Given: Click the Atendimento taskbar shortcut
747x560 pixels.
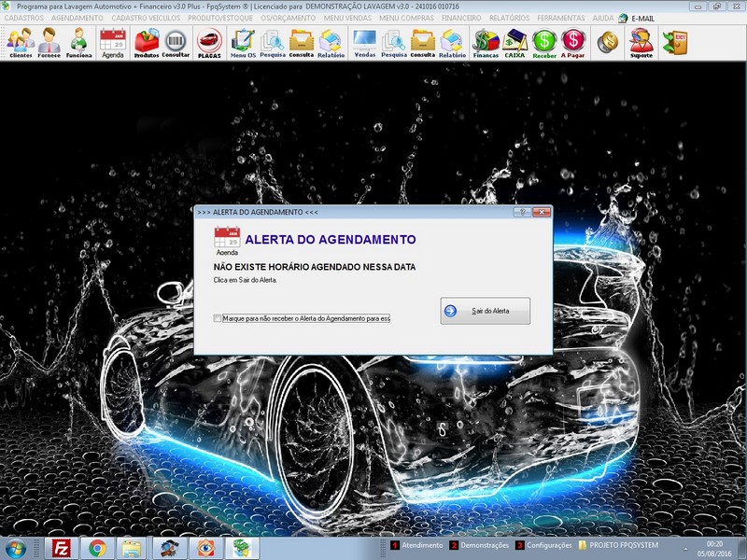Looking at the screenshot, I should coord(416,545).
